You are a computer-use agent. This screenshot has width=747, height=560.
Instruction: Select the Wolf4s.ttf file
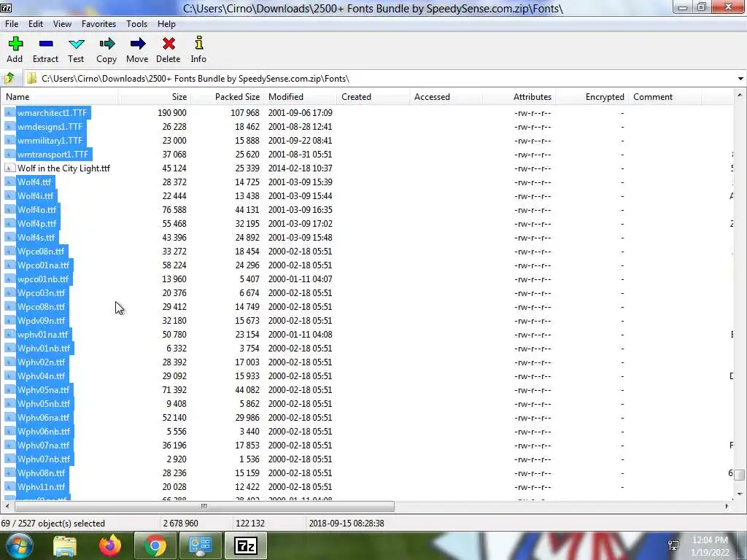tap(36, 237)
